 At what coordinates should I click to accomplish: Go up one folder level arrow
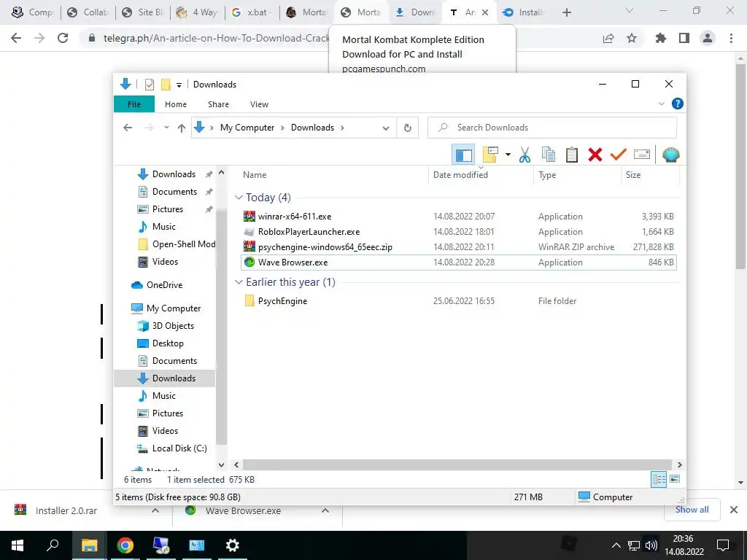point(181,128)
